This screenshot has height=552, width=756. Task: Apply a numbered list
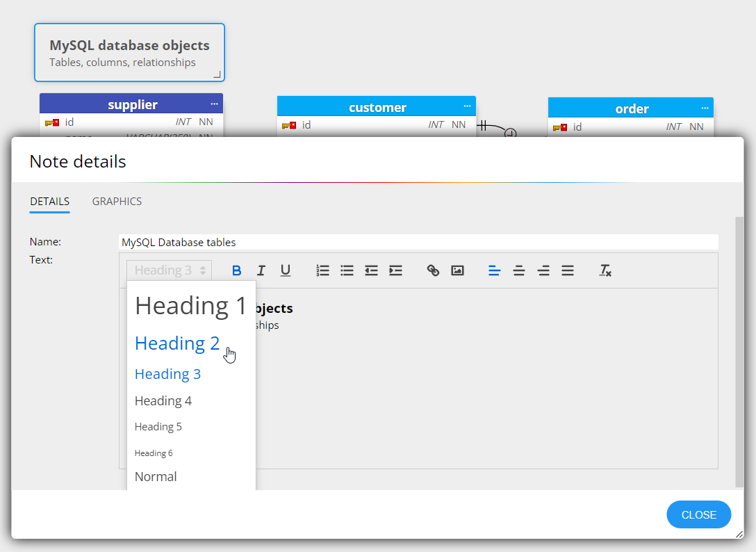pyautogui.click(x=322, y=270)
